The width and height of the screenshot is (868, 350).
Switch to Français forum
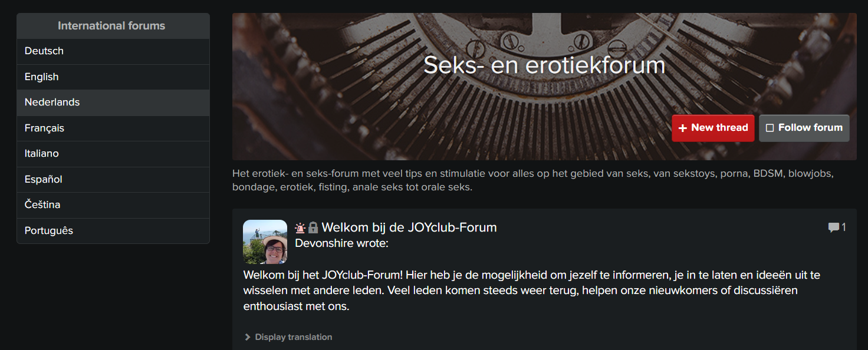tap(113, 128)
